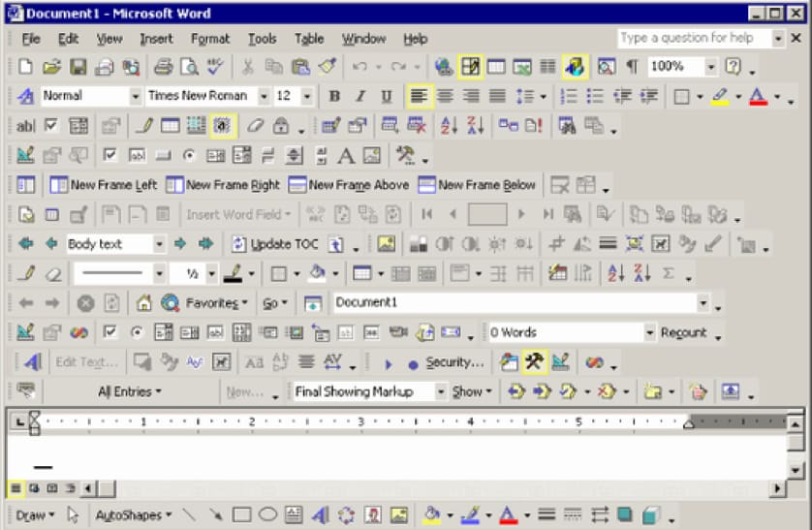Apply Italic formatting
The height and width of the screenshot is (530, 812).
click(360, 96)
